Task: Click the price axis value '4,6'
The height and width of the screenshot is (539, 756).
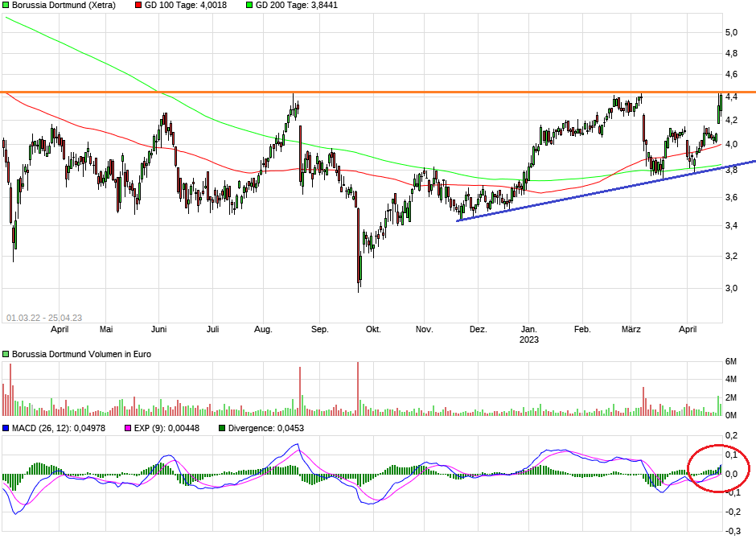Action: [731, 74]
